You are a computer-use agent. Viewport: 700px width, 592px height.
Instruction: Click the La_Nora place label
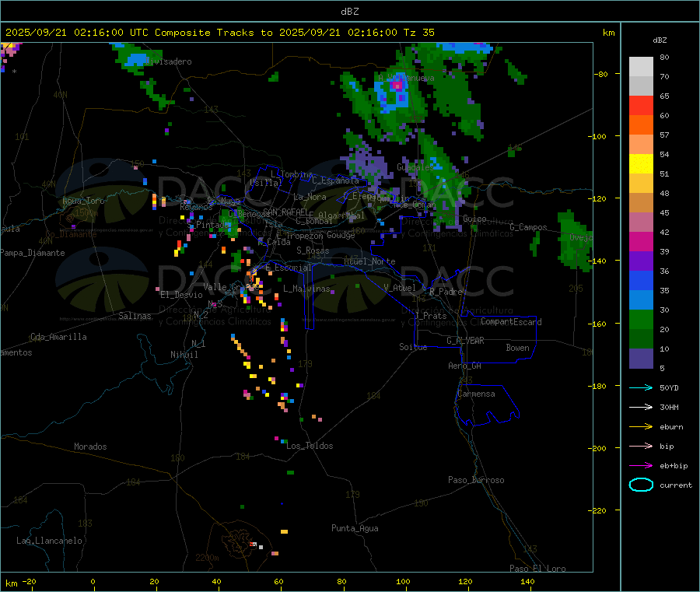click(x=310, y=197)
